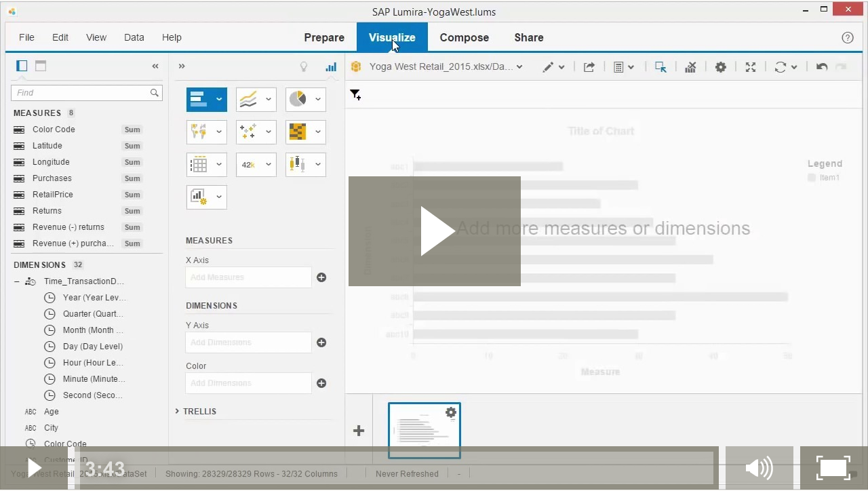This screenshot has height=491, width=868.
Task: Open the help question mark icon
Action: (848, 38)
